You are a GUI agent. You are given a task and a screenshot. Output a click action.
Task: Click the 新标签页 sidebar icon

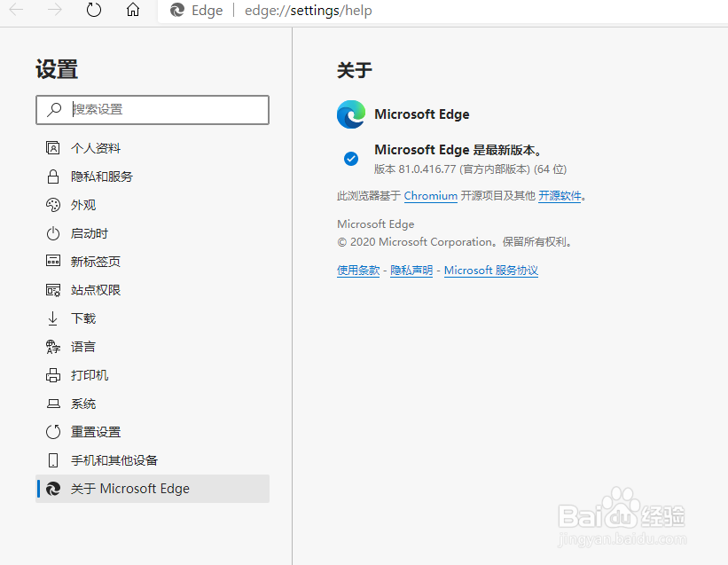(x=52, y=261)
